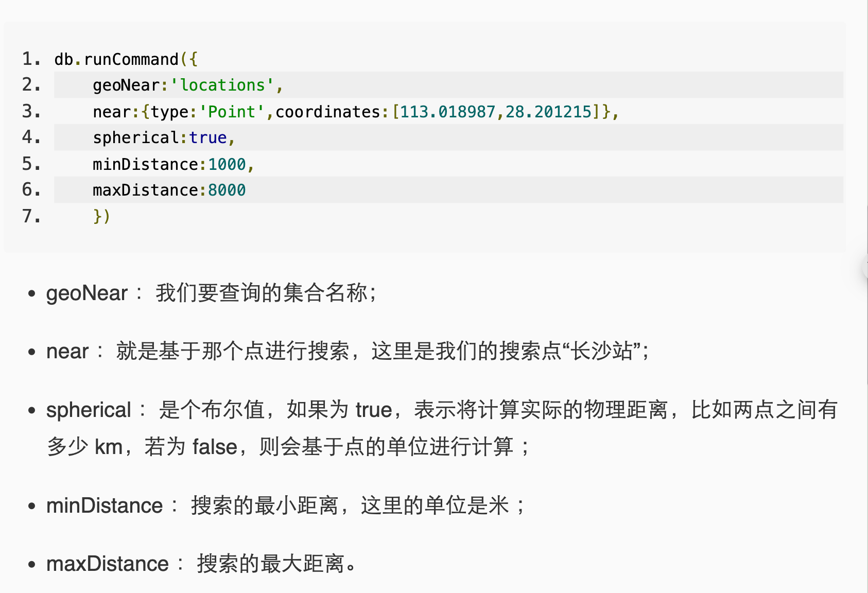868x593 pixels.
Task: Click line number 4 of the code block
Action: (x=31, y=137)
